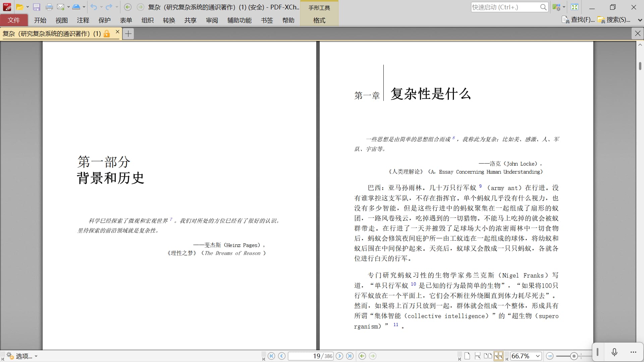Toggle two pages continuous layout

tap(498, 356)
